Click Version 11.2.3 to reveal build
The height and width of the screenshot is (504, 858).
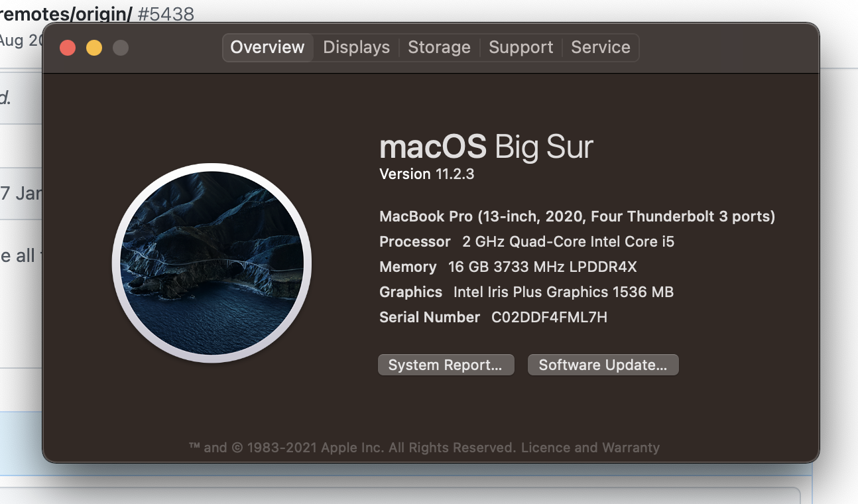click(427, 174)
